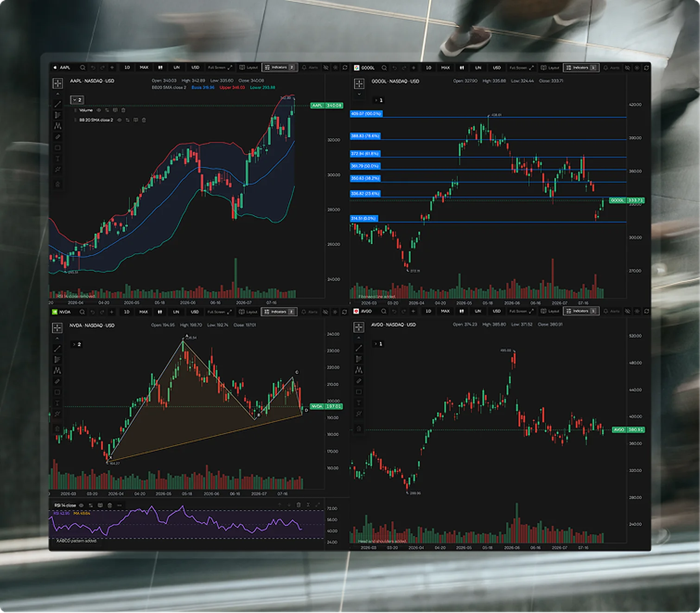Open settings for Volume indicator in AAPL legend
Screen dimensions: 700x613
pyautogui.click(x=107, y=110)
